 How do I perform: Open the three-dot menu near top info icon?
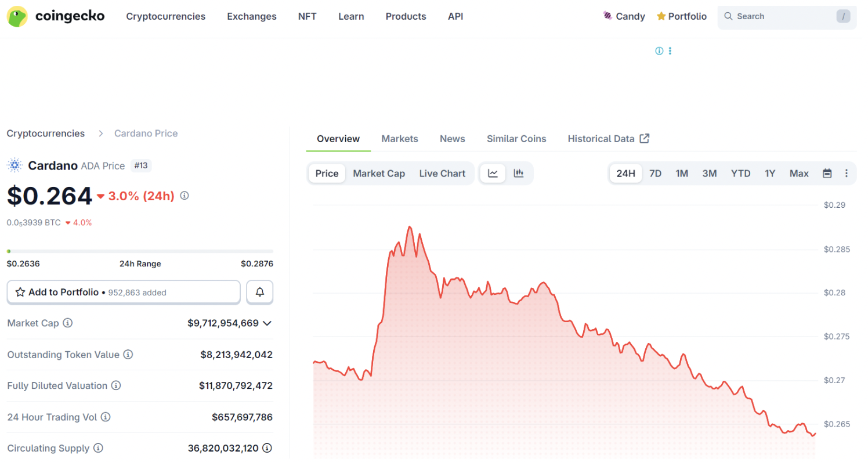click(x=670, y=50)
